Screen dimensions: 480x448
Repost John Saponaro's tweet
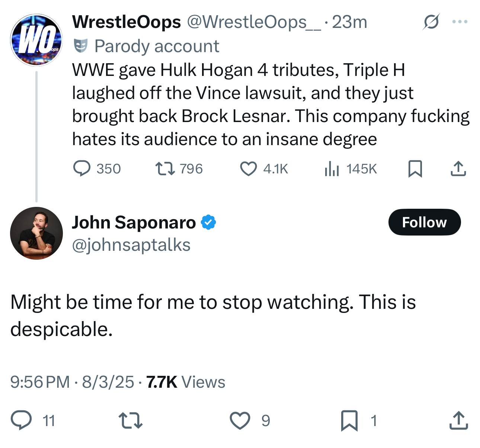130,420
